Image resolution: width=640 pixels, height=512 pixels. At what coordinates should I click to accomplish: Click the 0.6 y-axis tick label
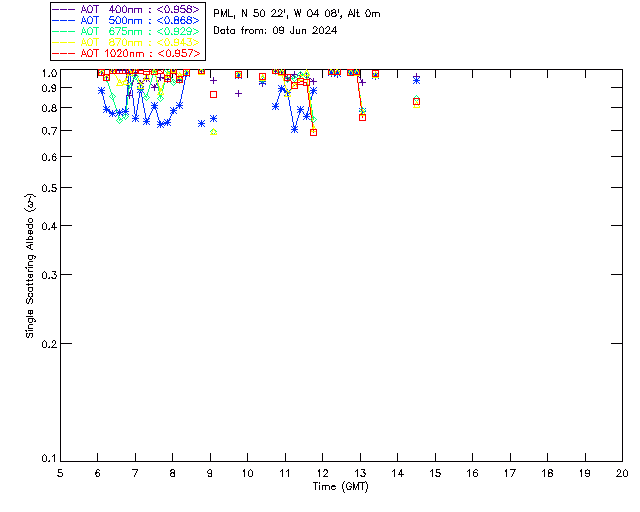pos(49,157)
